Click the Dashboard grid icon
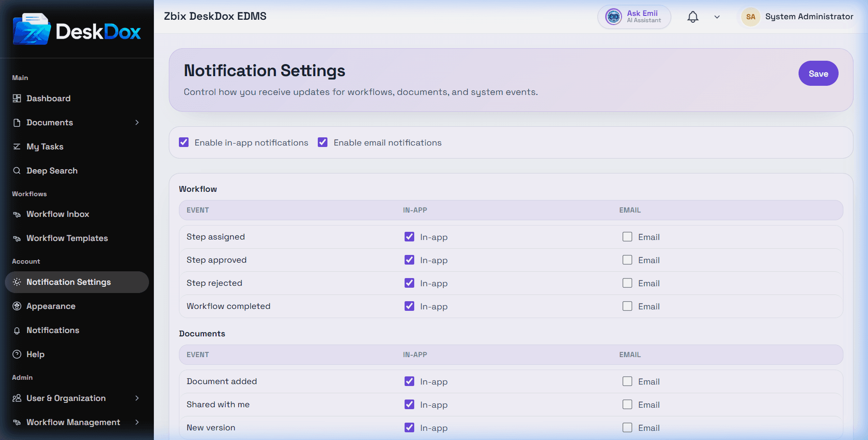The width and height of the screenshot is (868, 440). click(17, 98)
